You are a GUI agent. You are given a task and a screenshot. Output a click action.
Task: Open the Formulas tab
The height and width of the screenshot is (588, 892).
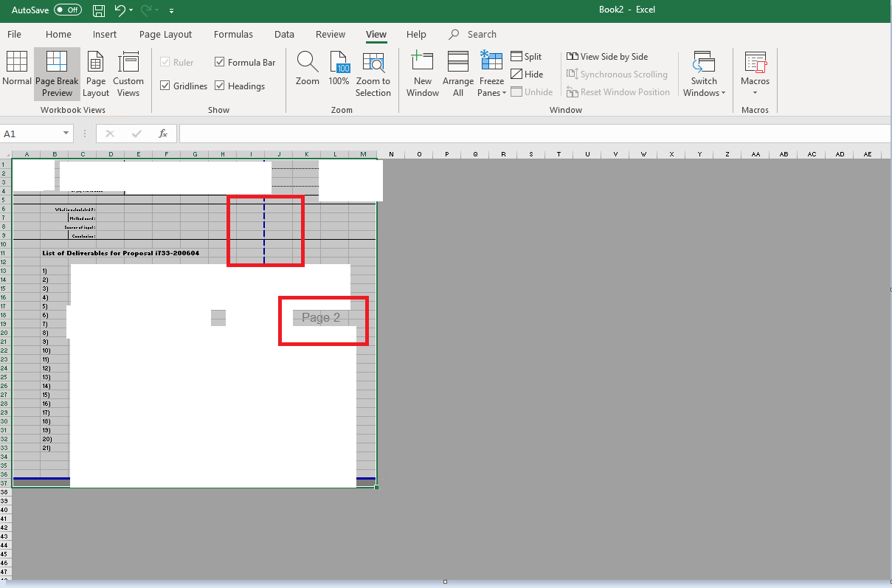233,35
